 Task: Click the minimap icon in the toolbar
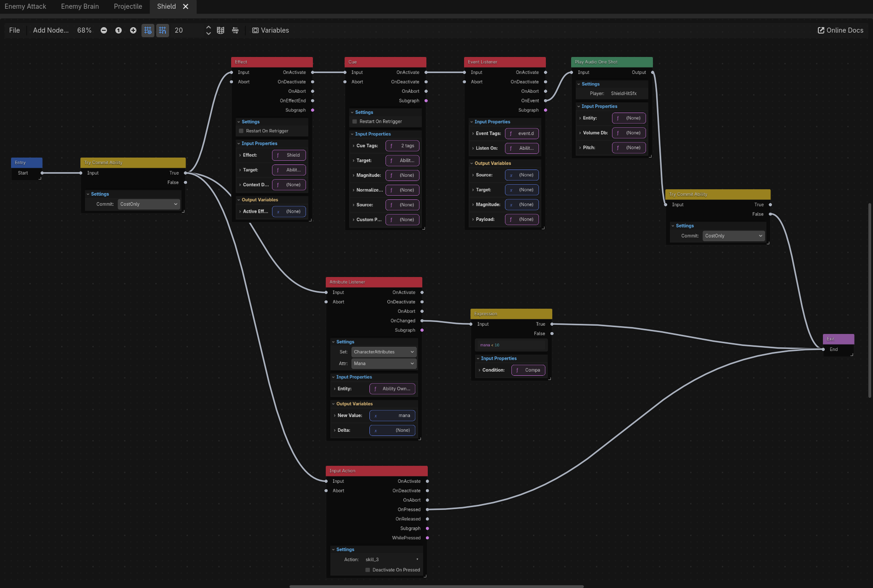[221, 30]
